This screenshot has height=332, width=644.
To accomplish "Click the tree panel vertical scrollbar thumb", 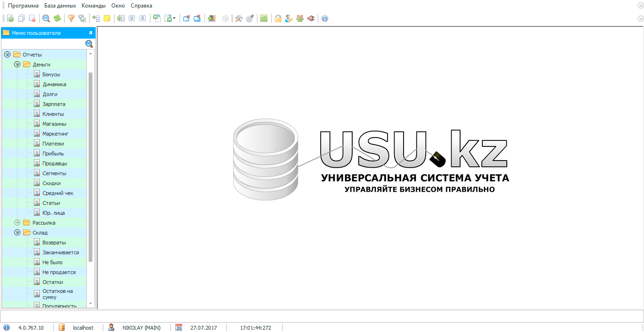I will tap(91, 167).
